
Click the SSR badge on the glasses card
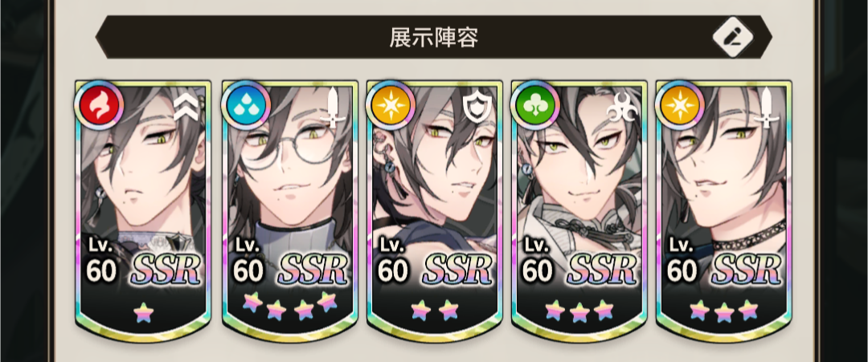pos(312,270)
